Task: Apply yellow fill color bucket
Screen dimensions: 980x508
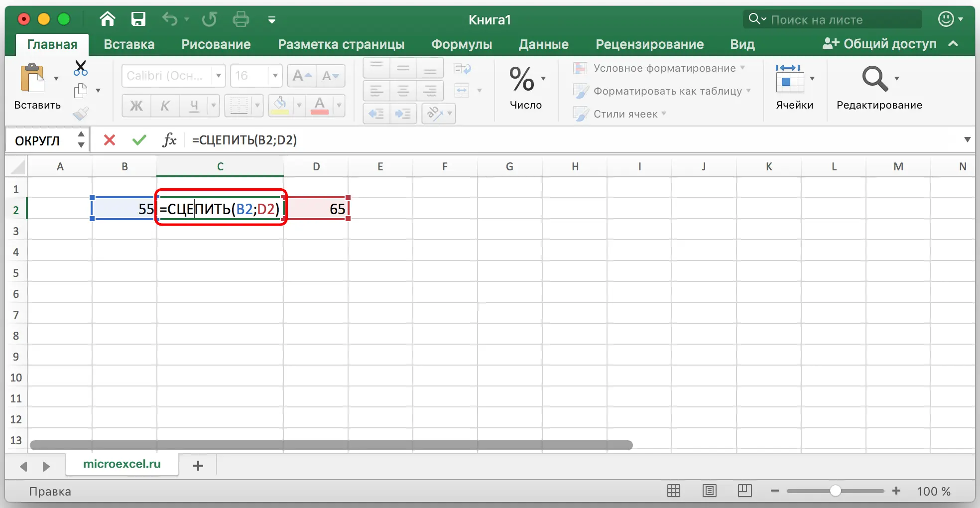Action: point(280,106)
